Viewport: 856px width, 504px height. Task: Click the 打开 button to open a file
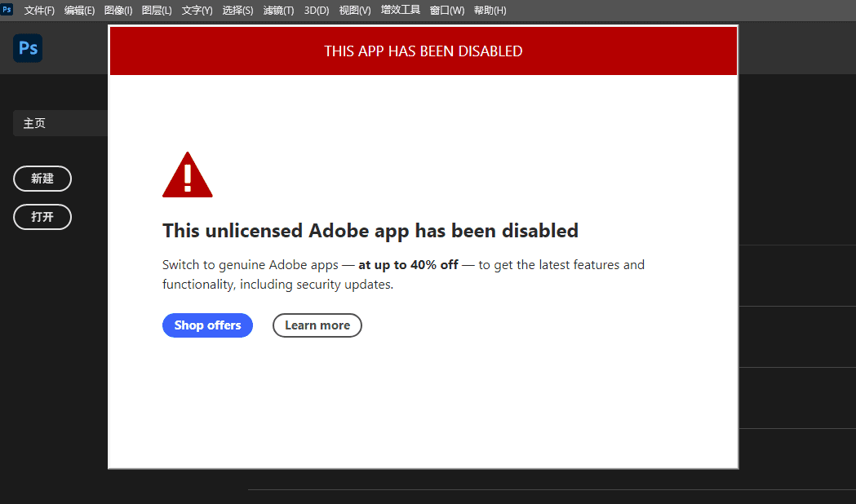tap(42, 217)
